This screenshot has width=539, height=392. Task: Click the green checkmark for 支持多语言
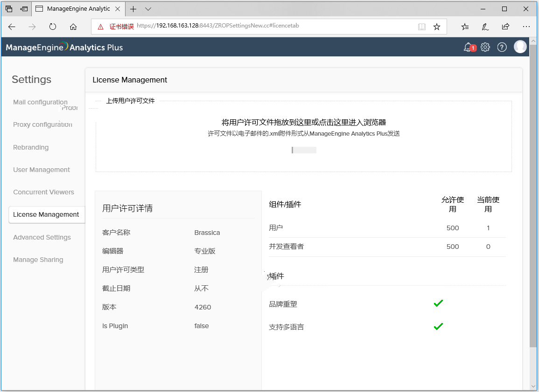438,326
